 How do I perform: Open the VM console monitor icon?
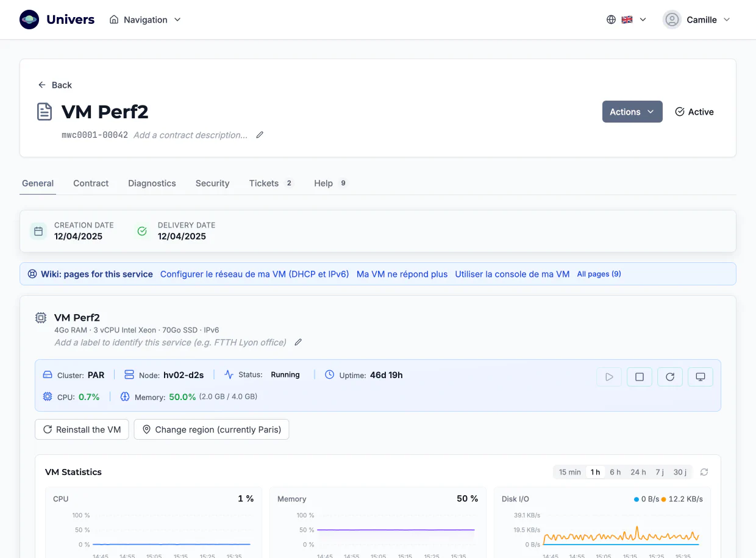[701, 377]
